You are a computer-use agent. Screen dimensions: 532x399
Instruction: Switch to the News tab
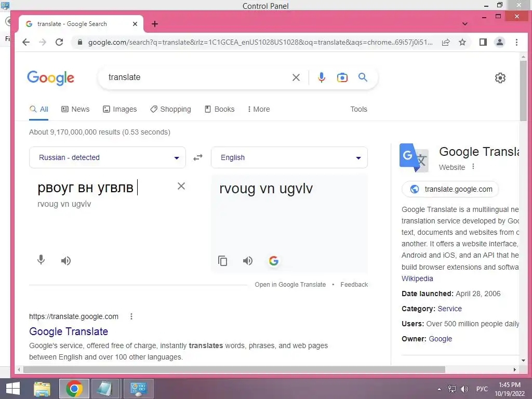(x=75, y=109)
